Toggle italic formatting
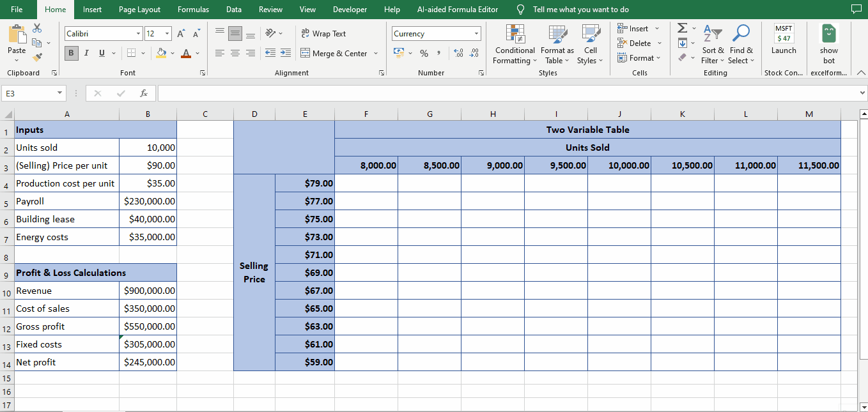The image size is (868, 412). pos(86,53)
